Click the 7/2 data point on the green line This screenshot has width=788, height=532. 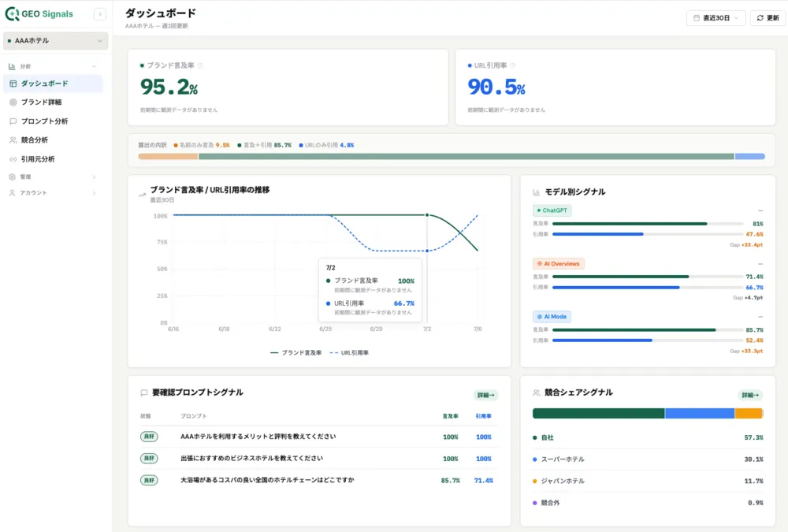tap(427, 215)
